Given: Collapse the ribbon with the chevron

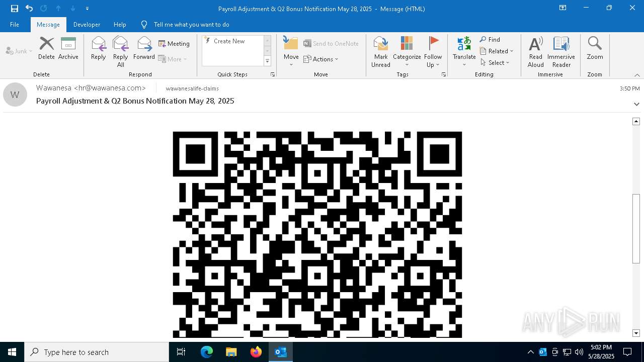Looking at the screenshot, I should point(637,75).
